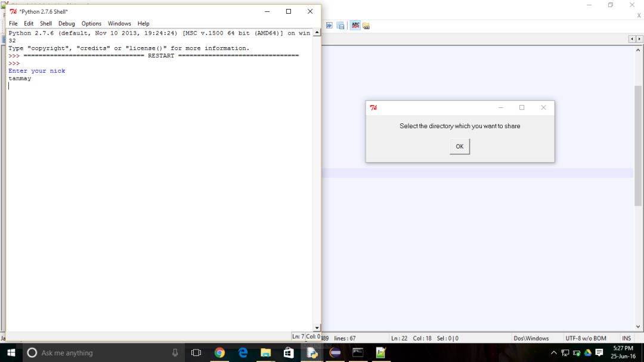Click the folder icon after ABC in Notepad++
Screen dimensions: 644x362
click(366, 26)
